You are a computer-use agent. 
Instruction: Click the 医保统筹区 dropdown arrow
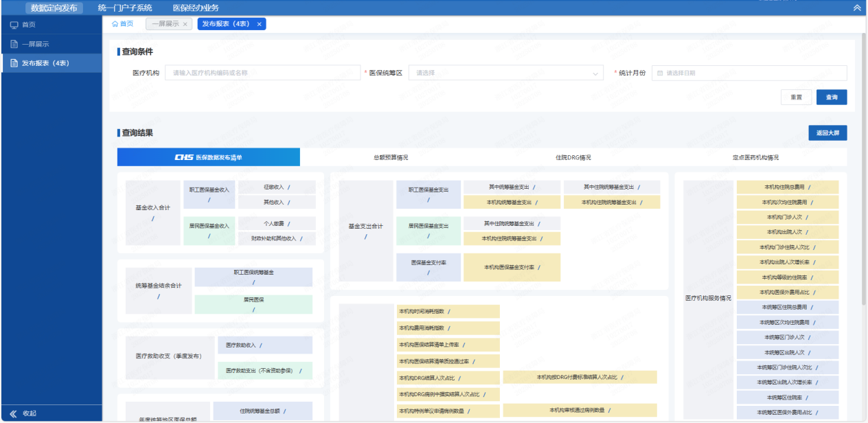point(595,73)
